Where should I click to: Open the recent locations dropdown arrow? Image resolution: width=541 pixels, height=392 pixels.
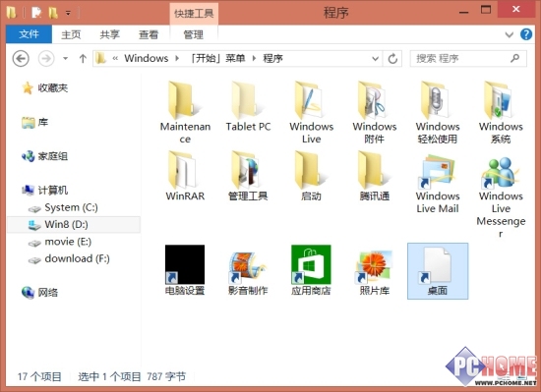pyautogui.click(x=66, y=59)
